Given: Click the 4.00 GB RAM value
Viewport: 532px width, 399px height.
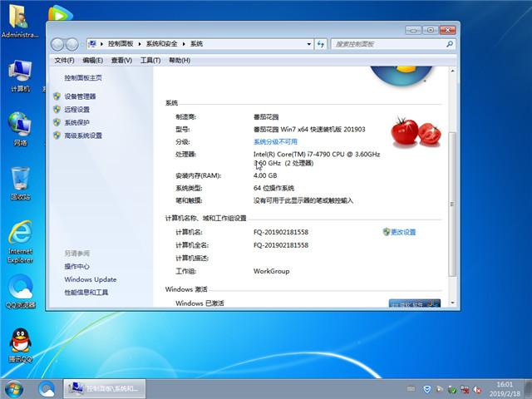Looking at the screenshot, I should (x=265, y=175).
